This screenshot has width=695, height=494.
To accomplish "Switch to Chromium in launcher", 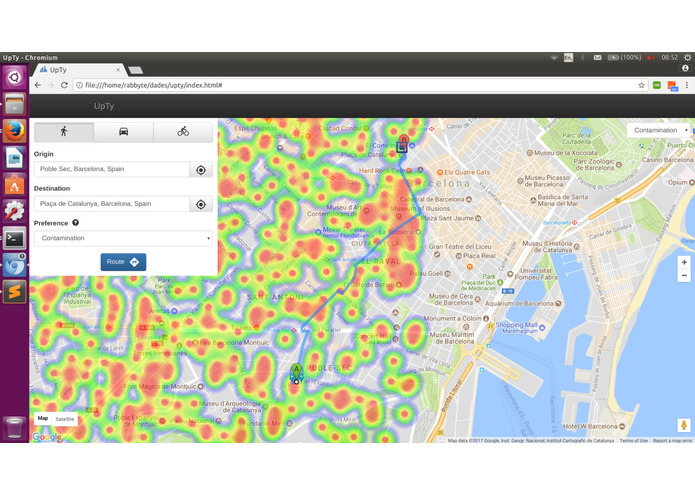I will 14,265.
